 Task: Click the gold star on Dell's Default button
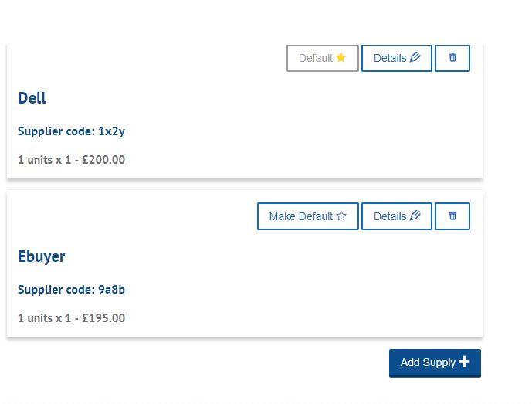(x=341, y=58)
